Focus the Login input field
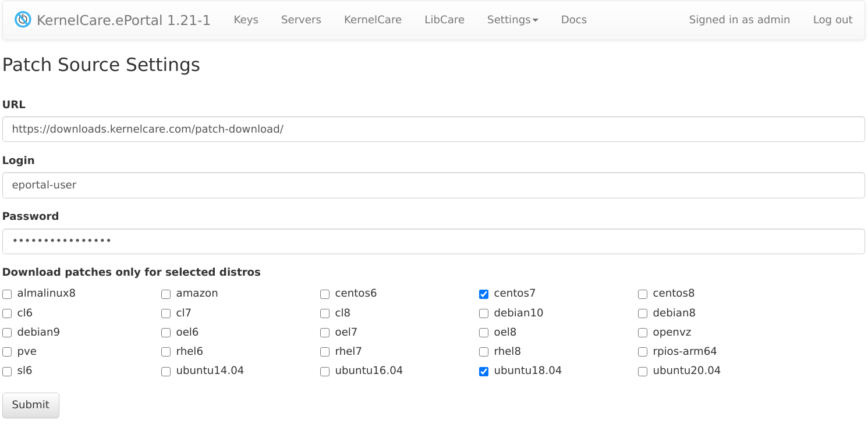The height and width of the screenshot is (424, 868). pos(434,185)
